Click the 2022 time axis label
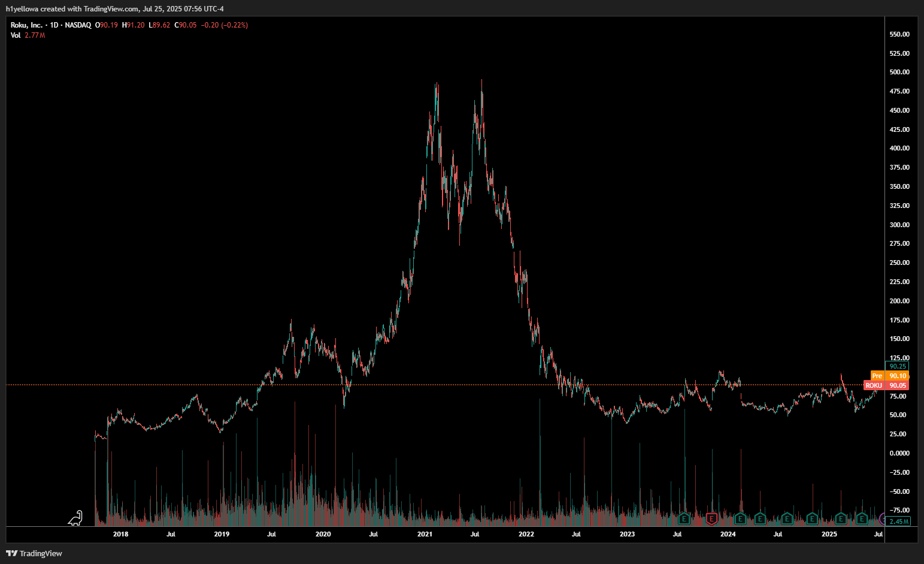This screenshot has width=924, height=564. click(x=526, y=534)
